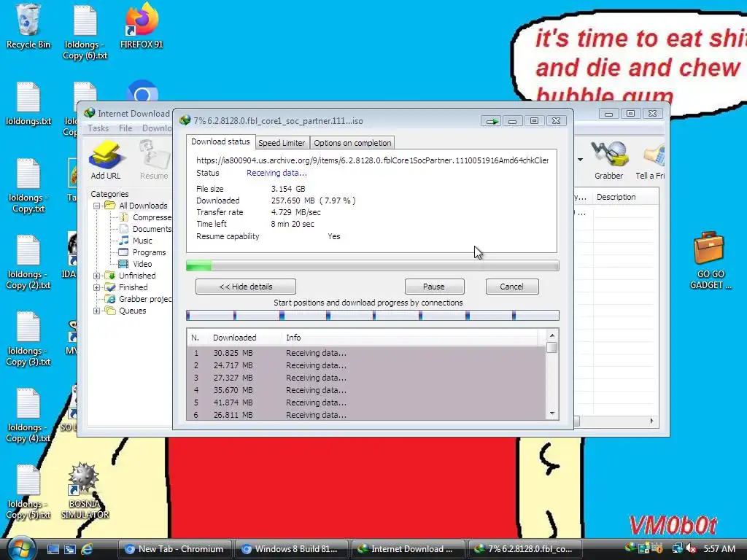Click the greyed Resume toolbar icon
Image resolution: width=747 pixels, height=560 pixels.
pyautogui.click(x=154, y=160)
